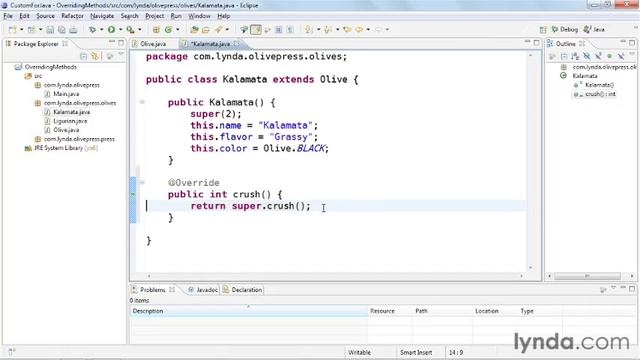This screenshot has height=360, width=640.
Task: Click the Print toolbar icon
Action: (73, 29)
